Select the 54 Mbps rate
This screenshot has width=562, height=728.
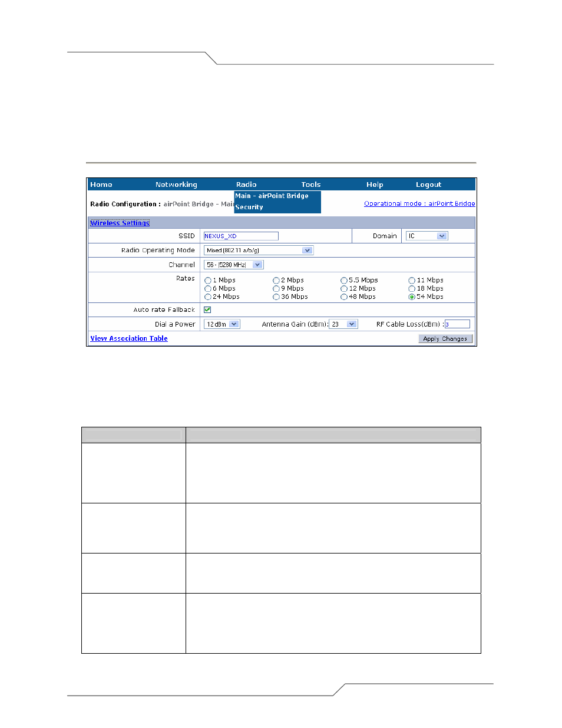point(412,297)
